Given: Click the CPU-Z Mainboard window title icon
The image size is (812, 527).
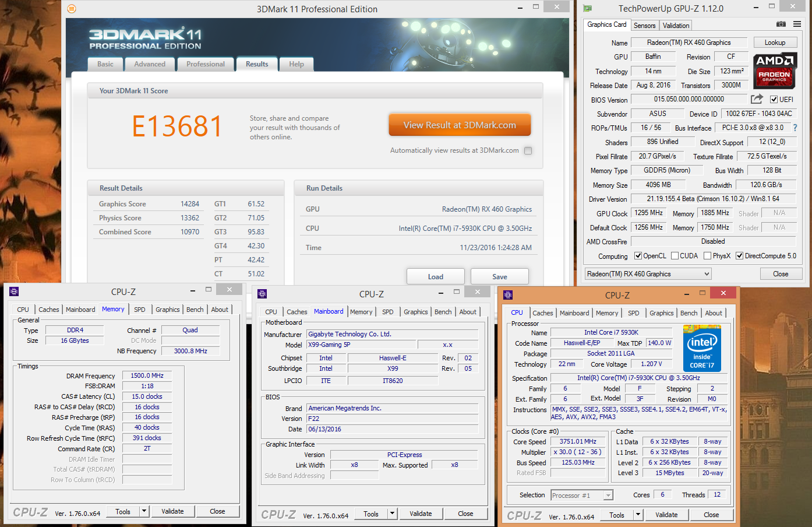Looking at the screenshot, I should tap(262, 294).
